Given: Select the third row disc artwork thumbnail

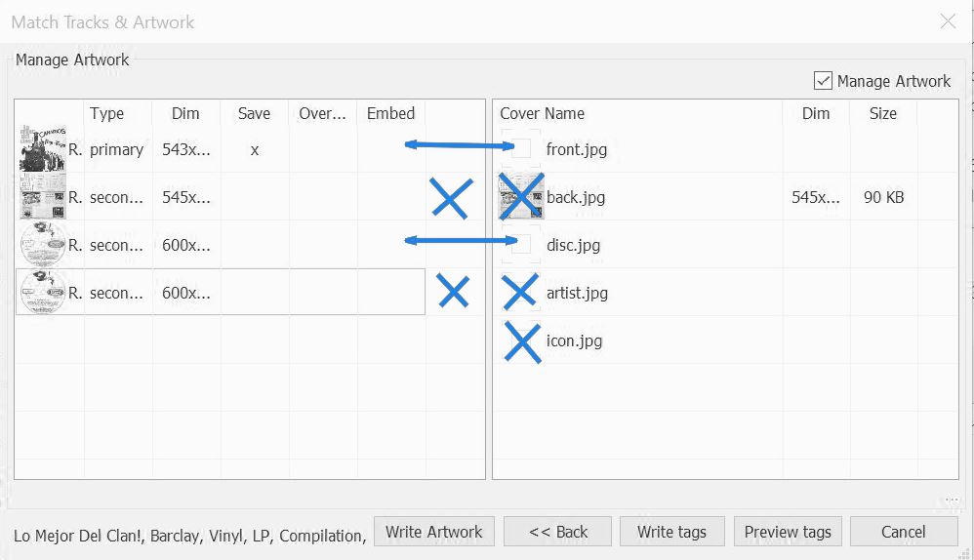Looking at the screenshot, I should pyautogui.click(x=42, y=245).
